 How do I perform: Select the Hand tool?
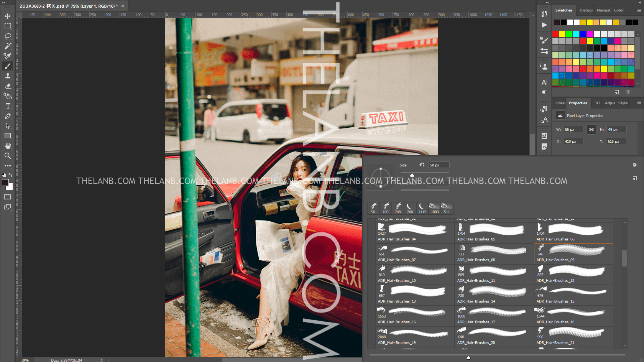(8, 146)
